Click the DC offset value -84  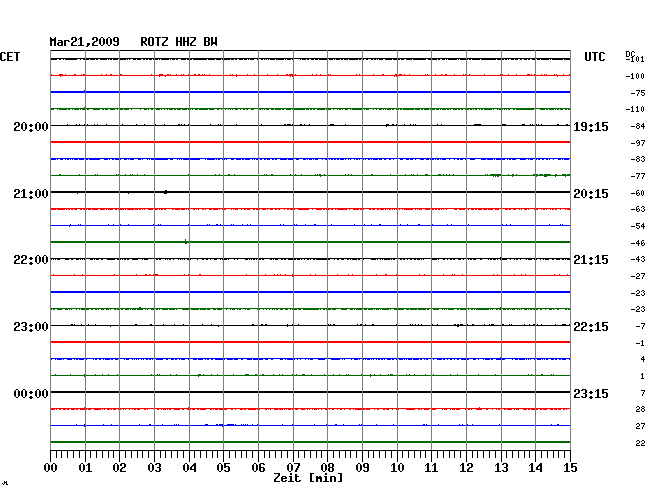point(638,126)
